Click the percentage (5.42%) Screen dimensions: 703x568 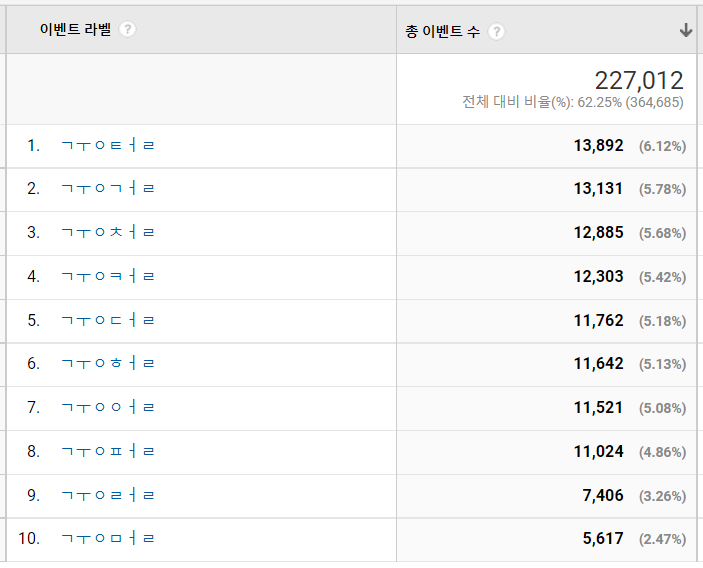pyautogui.click(x=663, y=277)
